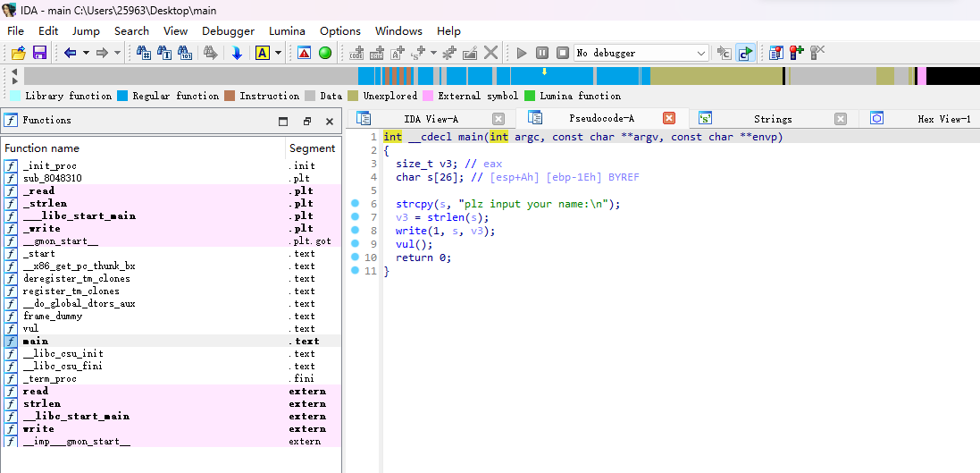Terminate process with the stop button

[x=563, y=53]
